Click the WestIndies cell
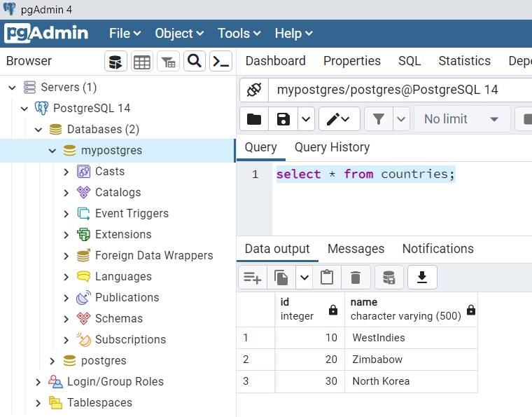The width and height of the screenshot is (532, 417). (411, 338)
